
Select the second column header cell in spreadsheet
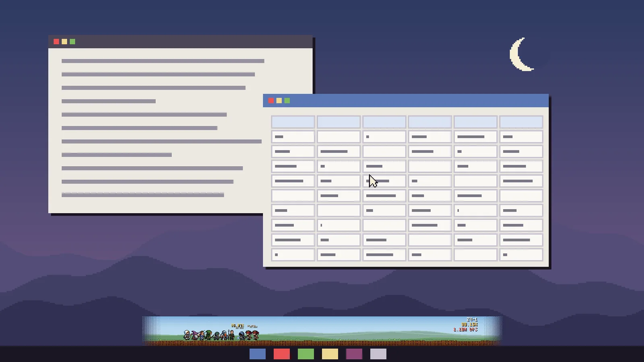pyautogui.click(x=339, y=122)
